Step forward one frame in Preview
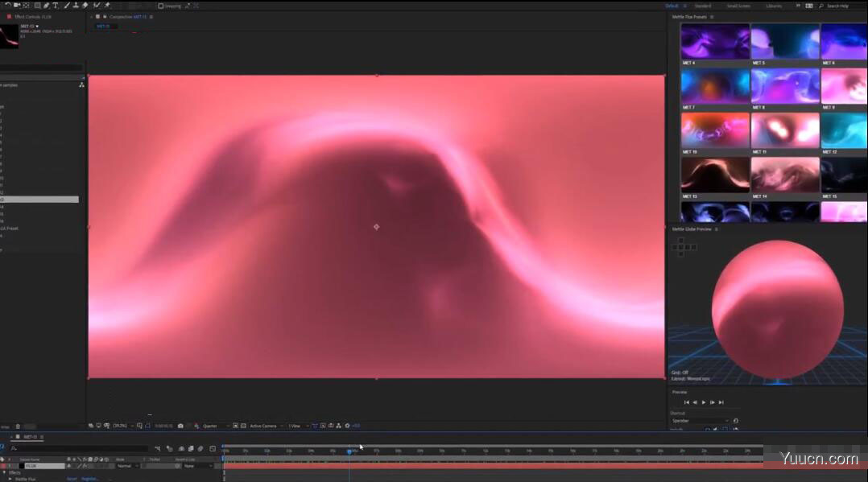The image size is (868, 482). click(712, 402)
